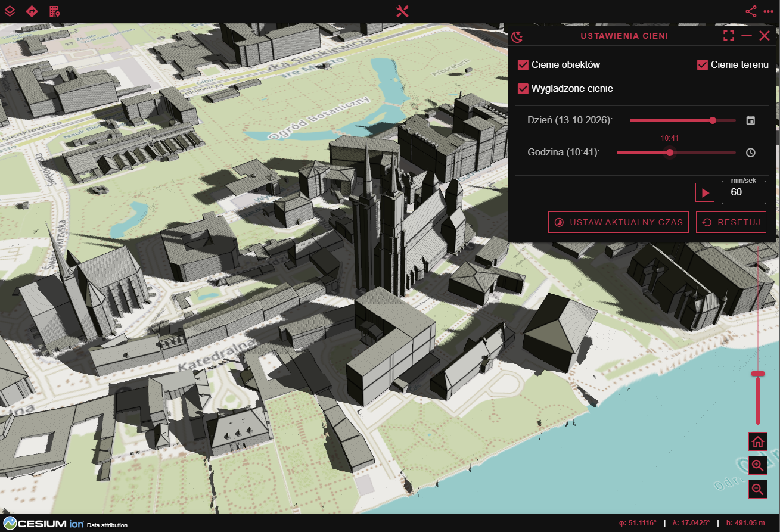Open the three-dot more options menu

pos(768,11)
